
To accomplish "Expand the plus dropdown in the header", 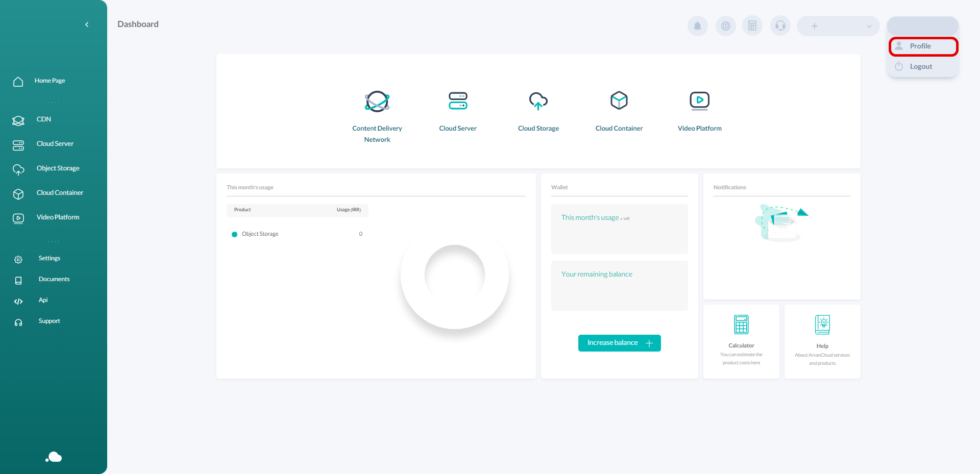I will pos(838,26).
